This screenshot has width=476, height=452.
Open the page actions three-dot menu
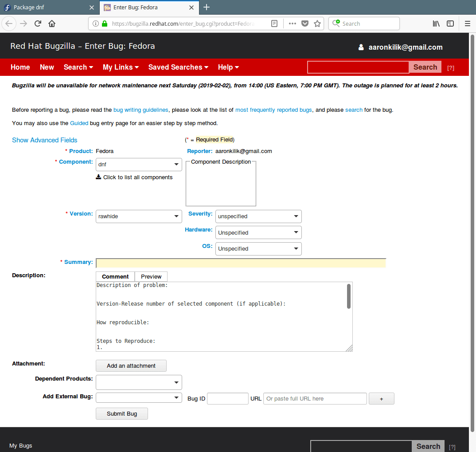[x=293, y=24]
